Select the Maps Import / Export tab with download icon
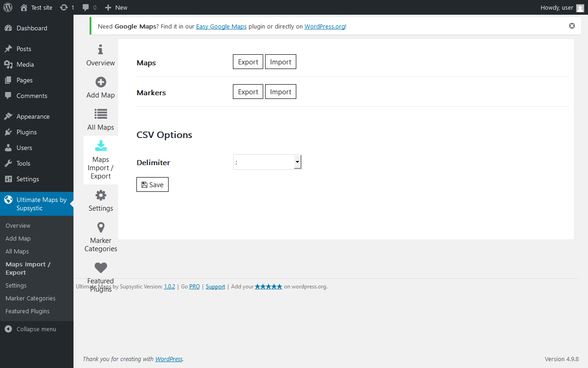This screenshot has width=588, height=368. tap(101, 160)
